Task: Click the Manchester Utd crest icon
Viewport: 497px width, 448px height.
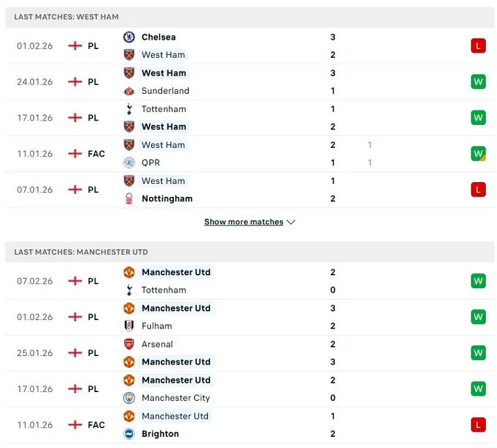Action: tap(129, 272)
